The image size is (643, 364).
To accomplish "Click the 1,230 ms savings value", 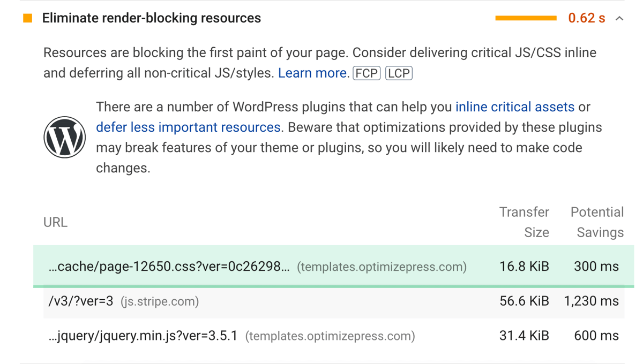I will (x=592, y=301).
